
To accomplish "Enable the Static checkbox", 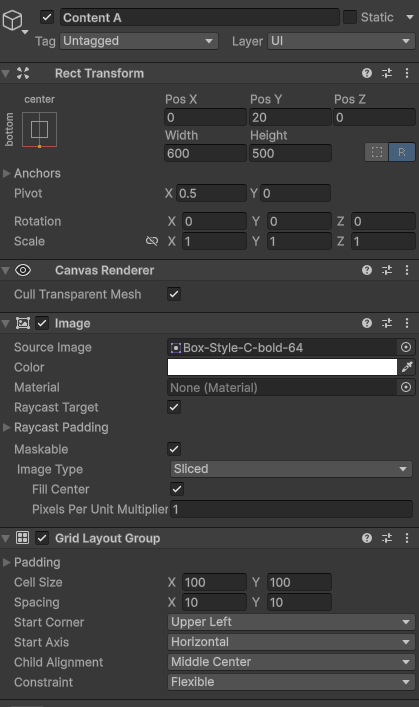I will tap(350, 18).
